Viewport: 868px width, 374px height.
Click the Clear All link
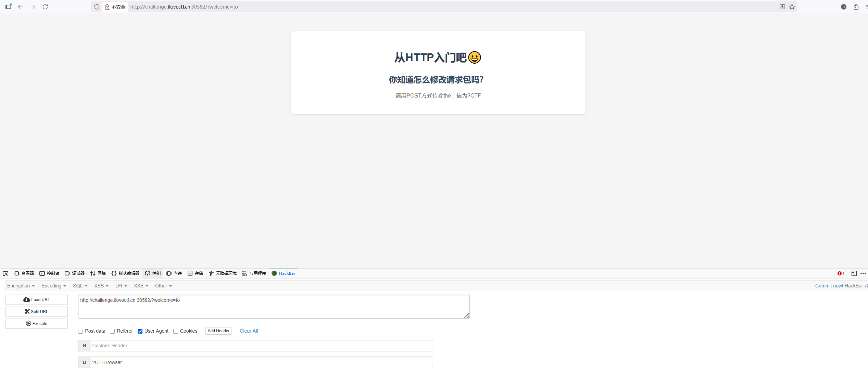[x=249, y=331]
